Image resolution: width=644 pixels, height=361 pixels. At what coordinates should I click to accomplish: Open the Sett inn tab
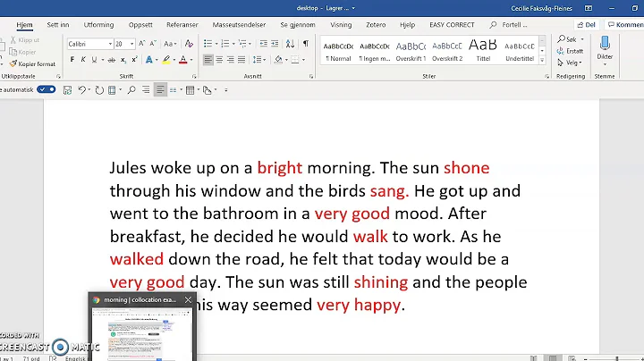coord(58,25)
